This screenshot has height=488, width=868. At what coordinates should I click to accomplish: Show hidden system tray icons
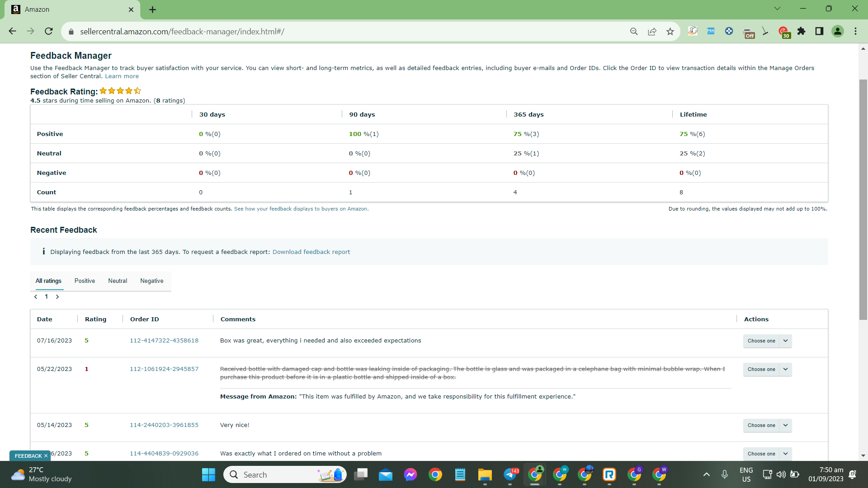(x=707, y=474)
